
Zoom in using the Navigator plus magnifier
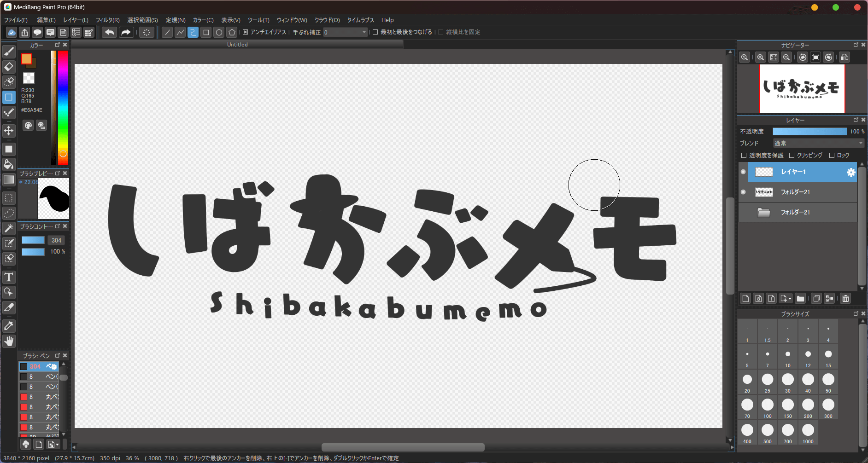point(761,57)
